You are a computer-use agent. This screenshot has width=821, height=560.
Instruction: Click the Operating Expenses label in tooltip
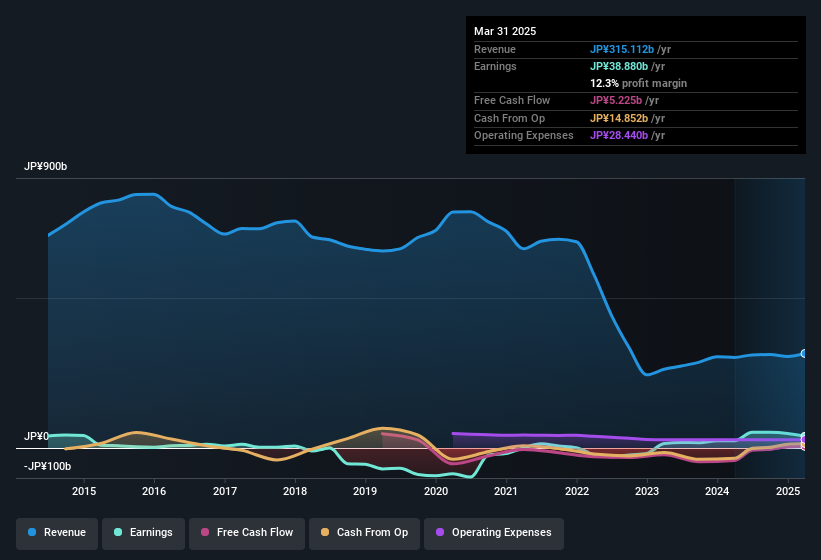[x=524, y=136]
